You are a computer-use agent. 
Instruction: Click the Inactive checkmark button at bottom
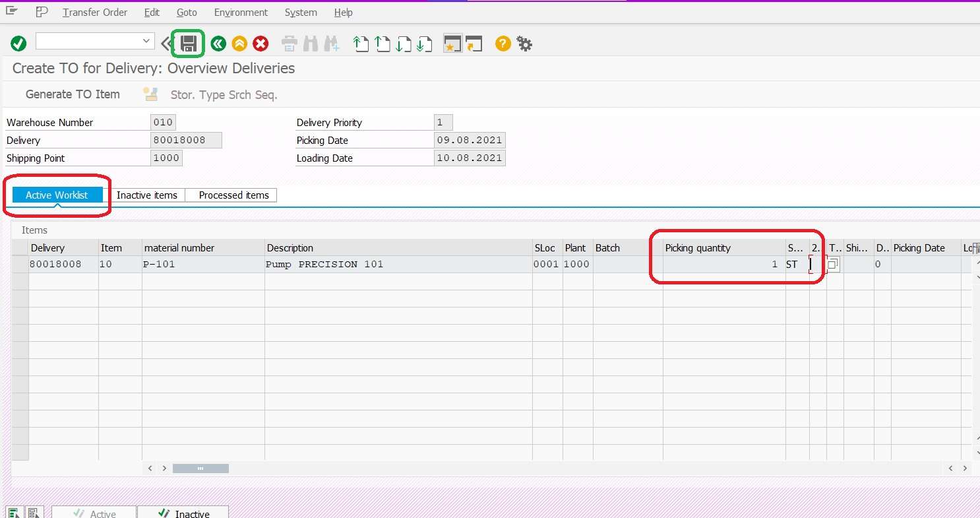[183, 513]
